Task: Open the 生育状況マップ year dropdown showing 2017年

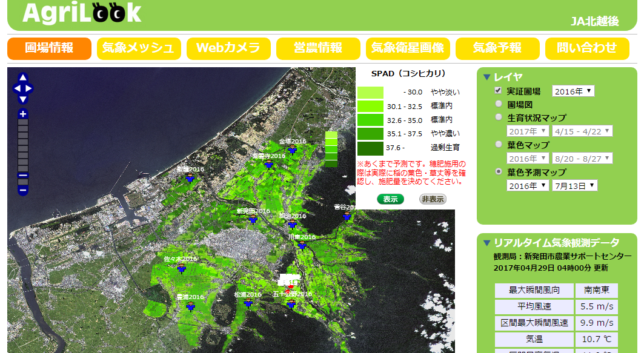Action: click(528, 131)
